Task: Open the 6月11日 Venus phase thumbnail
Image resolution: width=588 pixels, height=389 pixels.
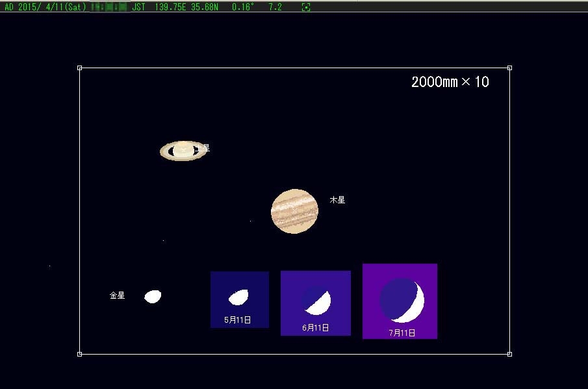Action: point(316,303)
